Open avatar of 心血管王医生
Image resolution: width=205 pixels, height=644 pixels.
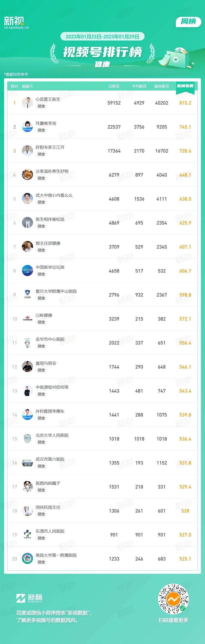[x=27, y=103]
